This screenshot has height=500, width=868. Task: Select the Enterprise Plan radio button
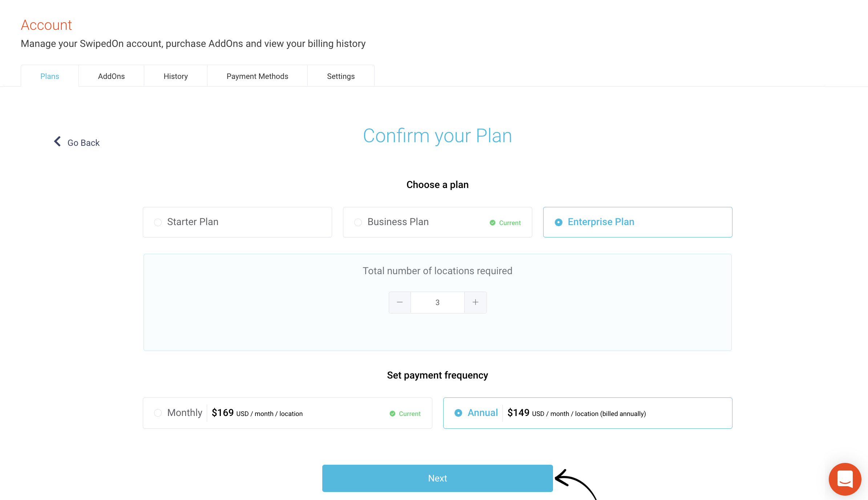[558, 222]
